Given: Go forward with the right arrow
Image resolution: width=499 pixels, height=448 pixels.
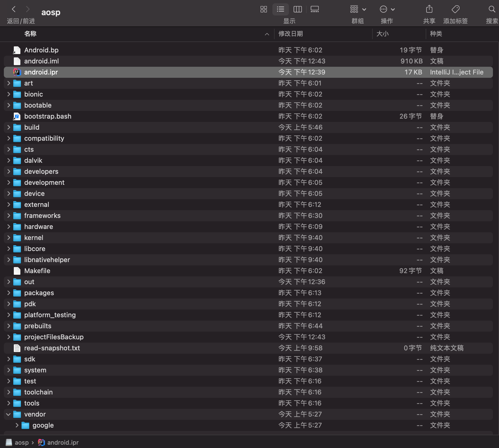Looking at the screenshot, I should click(x=28, y=9).
